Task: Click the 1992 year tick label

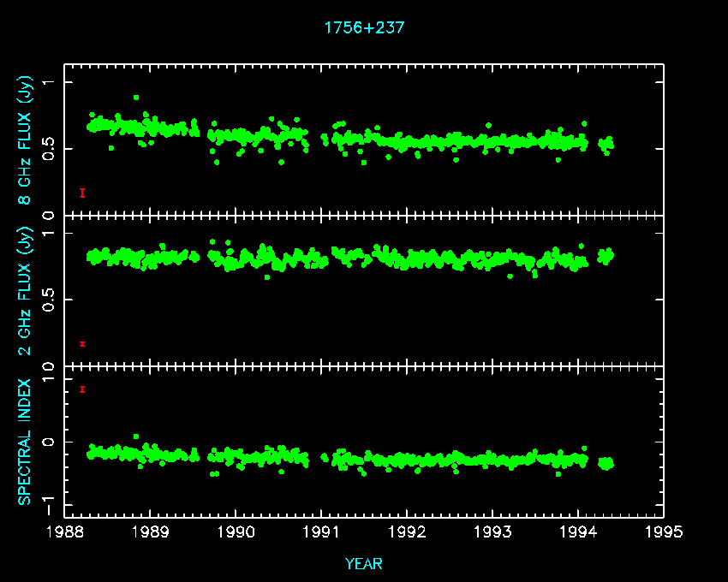Action: pos(408,532)
